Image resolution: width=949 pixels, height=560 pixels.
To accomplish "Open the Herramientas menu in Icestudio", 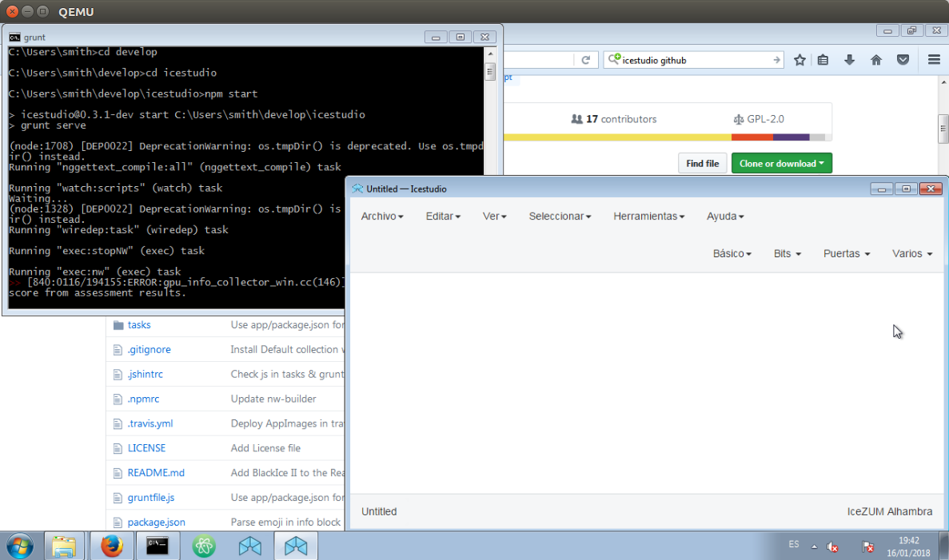I will [x=648, y=216].
